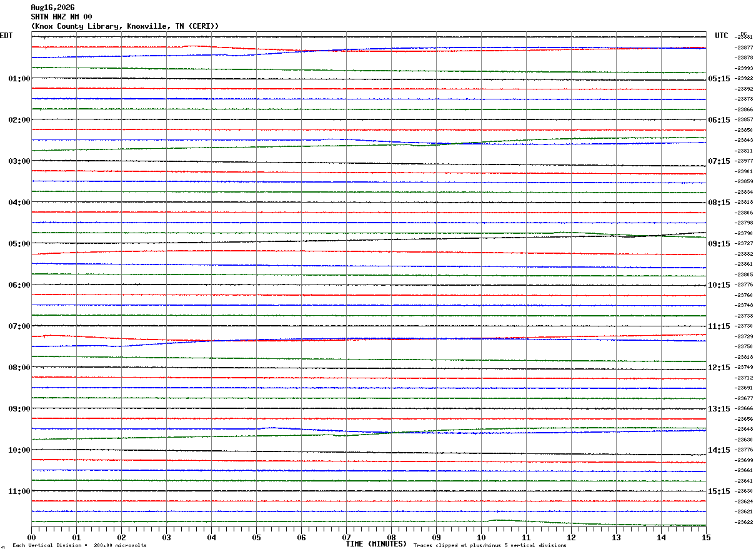This screenshot has width=756, height=554.
Task: Click the Traces clipped footnote text
Action: pyautogui.click(x=490, y=546)
